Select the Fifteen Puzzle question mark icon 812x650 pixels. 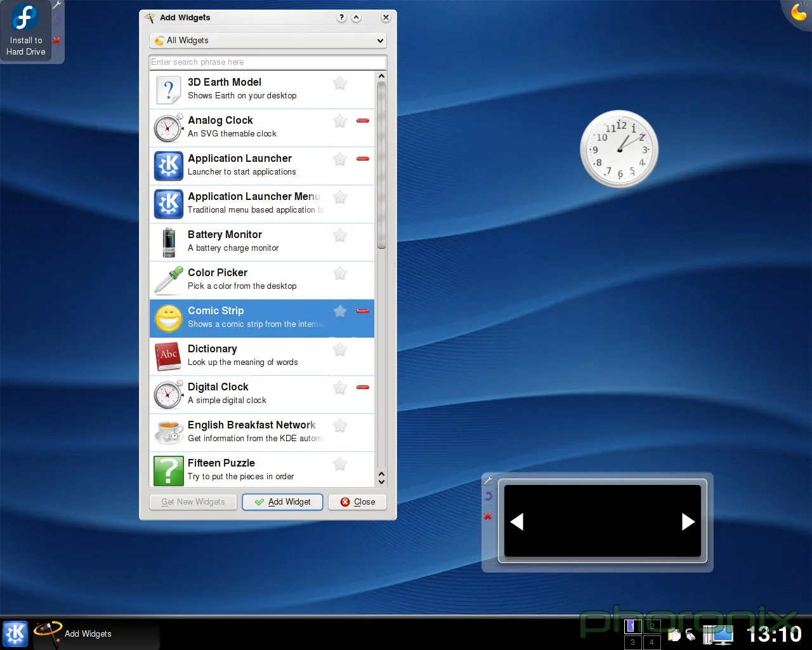[168, 471]
